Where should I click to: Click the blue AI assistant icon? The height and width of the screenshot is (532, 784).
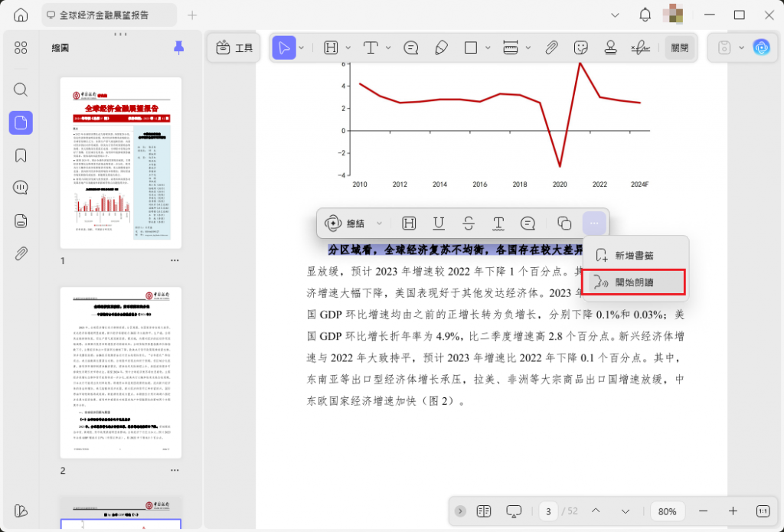coord(761,47)
